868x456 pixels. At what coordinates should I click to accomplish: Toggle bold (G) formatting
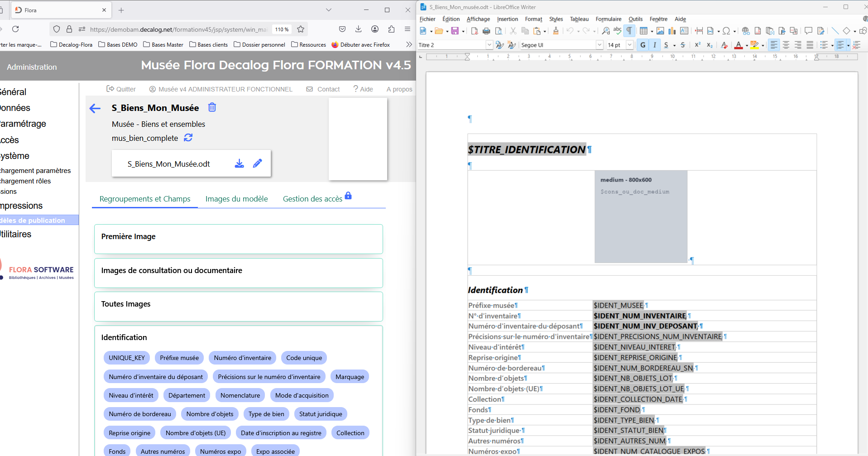(643, 45)
